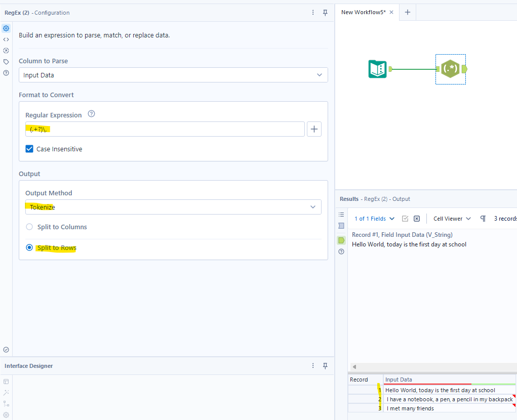Viewport: 517px width, 420px height.
Task: Open Configuration panel options menu
Action: point(313,13)
